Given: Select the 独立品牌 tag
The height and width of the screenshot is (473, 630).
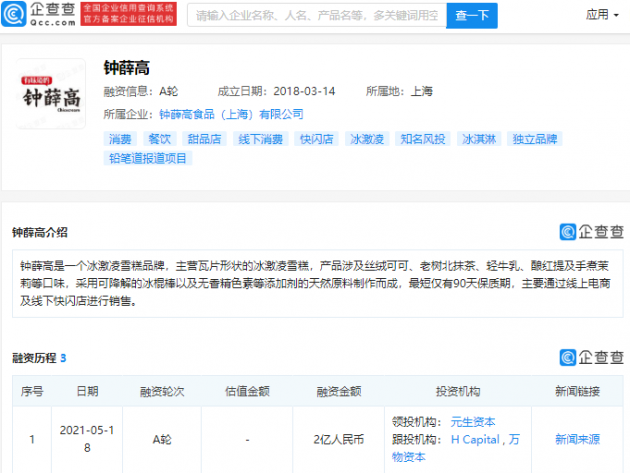Looking at the screenshot, I should pyautogui.click(x=534, y=139).
